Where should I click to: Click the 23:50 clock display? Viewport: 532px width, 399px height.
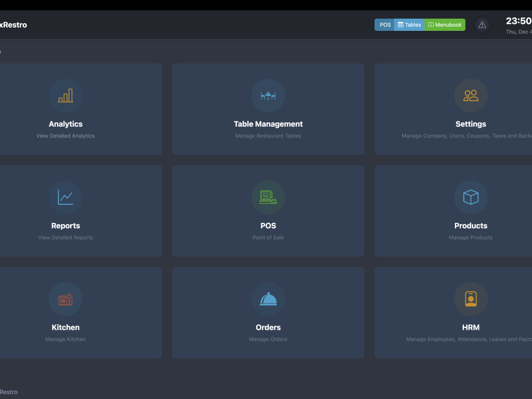point(519,21)
